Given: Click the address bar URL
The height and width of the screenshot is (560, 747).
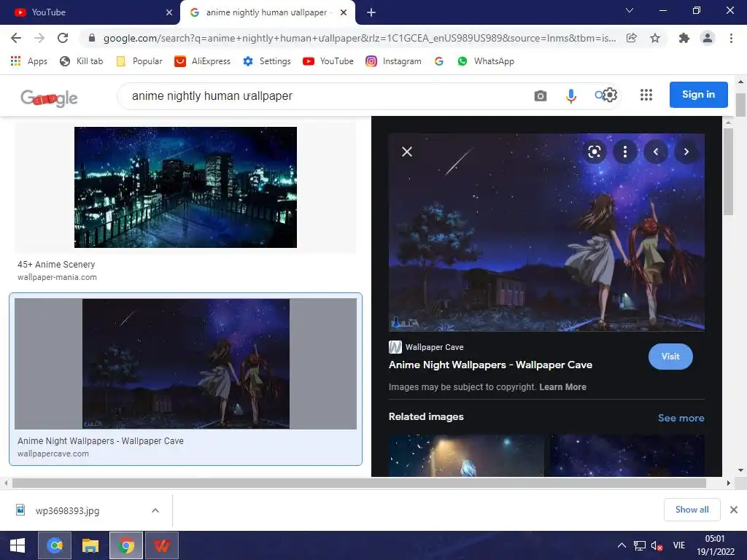Looking at the screenshot, I should 359,38.
